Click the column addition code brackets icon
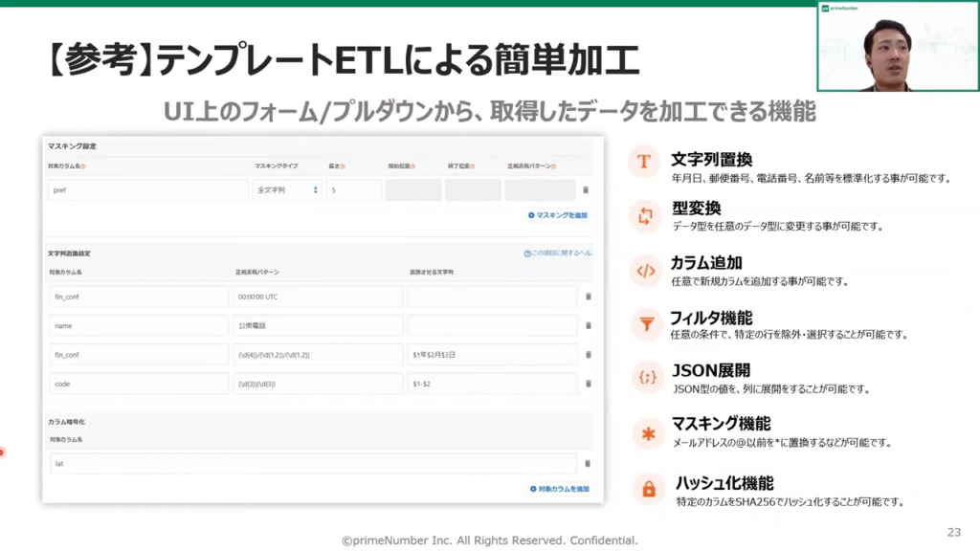The width and height of the screenshot is (980, 551). [x=647, y=271]
